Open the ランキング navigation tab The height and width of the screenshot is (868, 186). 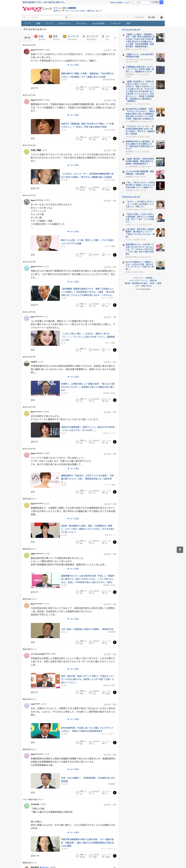(115, 24)
